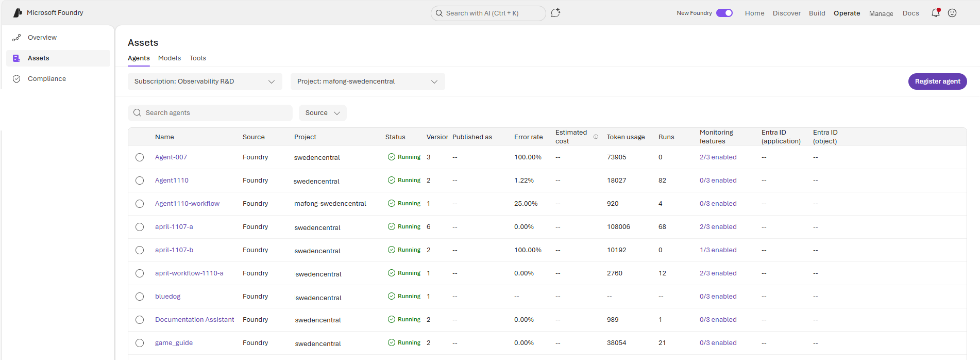The image size is (980, 360).
Task: Switch to the Models tab
Action: (170, 58)
